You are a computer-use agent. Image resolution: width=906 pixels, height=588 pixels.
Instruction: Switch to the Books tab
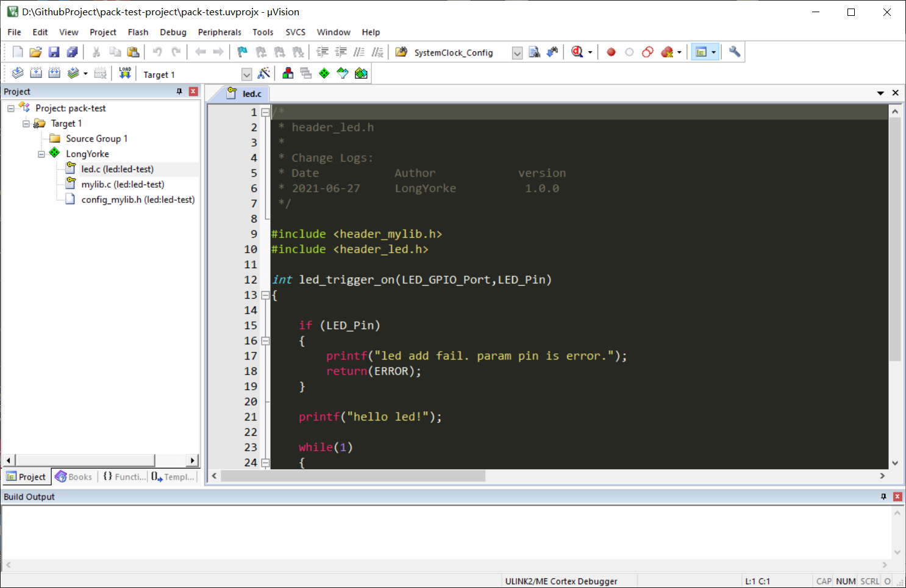74,476
